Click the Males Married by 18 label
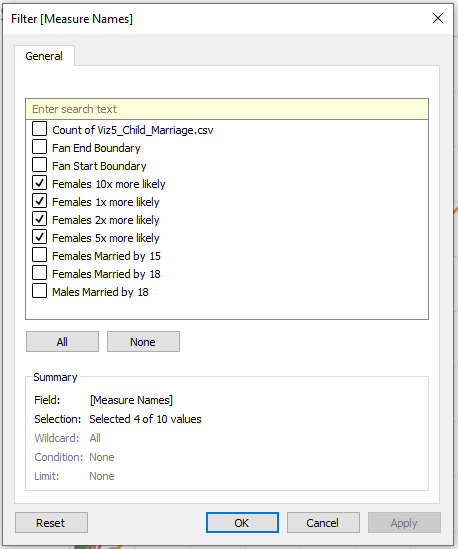This screenshot has height=549, width=458. (100, 292)
